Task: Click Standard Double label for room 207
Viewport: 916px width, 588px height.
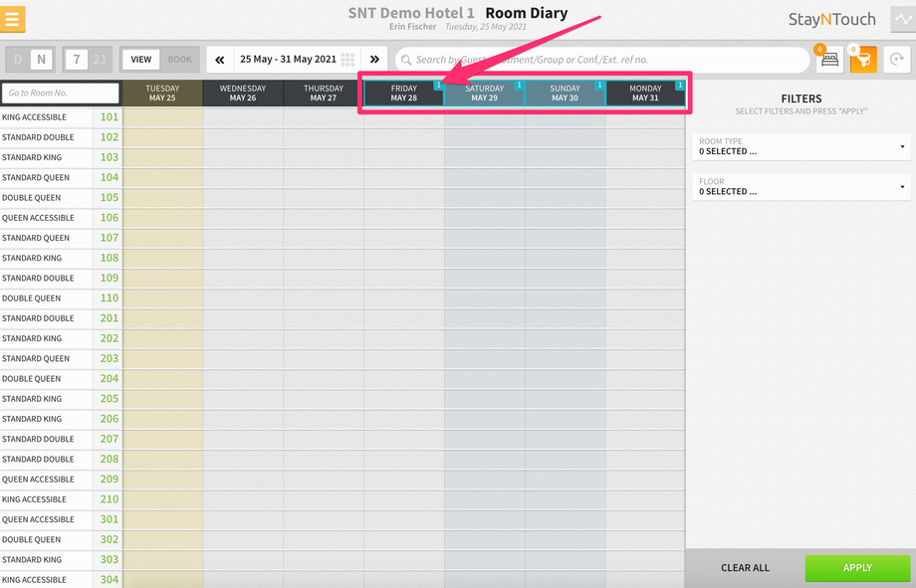Action: point(38,439)
